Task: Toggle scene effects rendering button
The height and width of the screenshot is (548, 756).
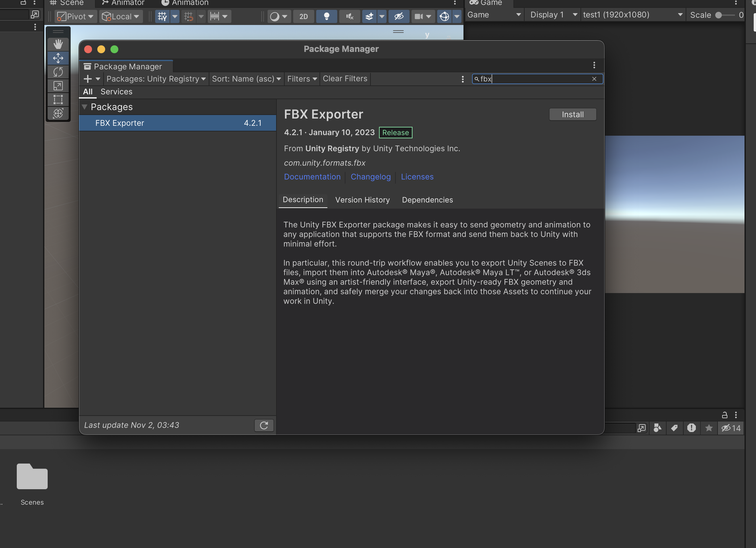Action: coord(369,16)
